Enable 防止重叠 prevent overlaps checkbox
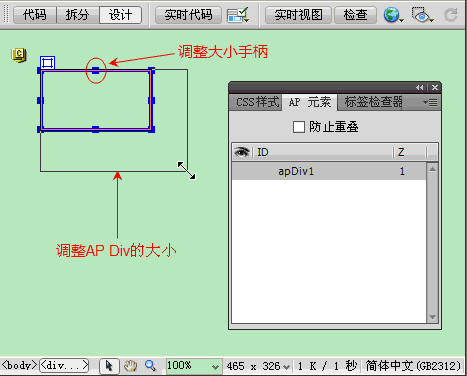 tap(299, 127)
